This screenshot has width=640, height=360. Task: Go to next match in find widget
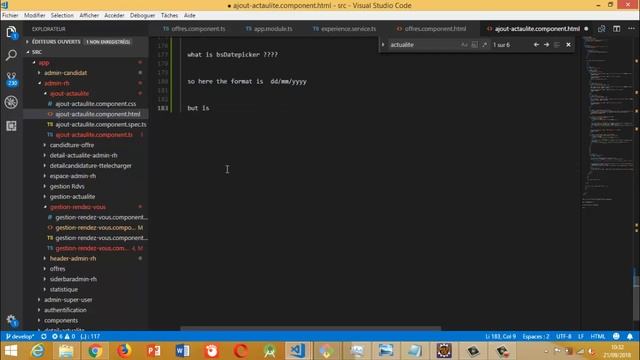click(x=547, y=45)
